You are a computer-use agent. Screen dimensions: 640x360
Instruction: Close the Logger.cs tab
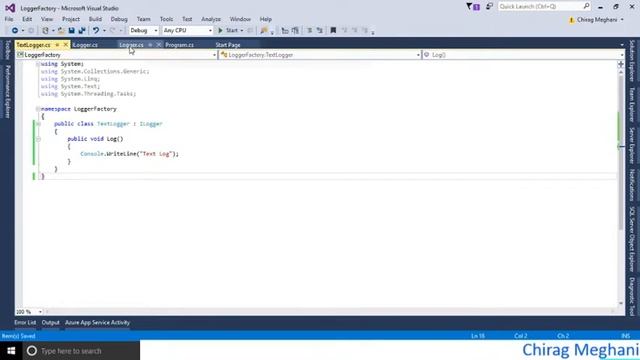[158, 45]
